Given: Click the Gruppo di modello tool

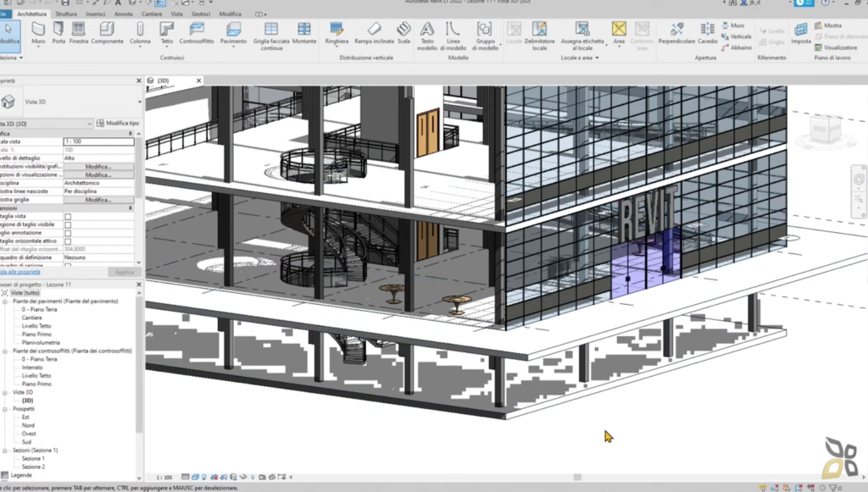Looking at the screenshot, I should click(x=485, y=36).
